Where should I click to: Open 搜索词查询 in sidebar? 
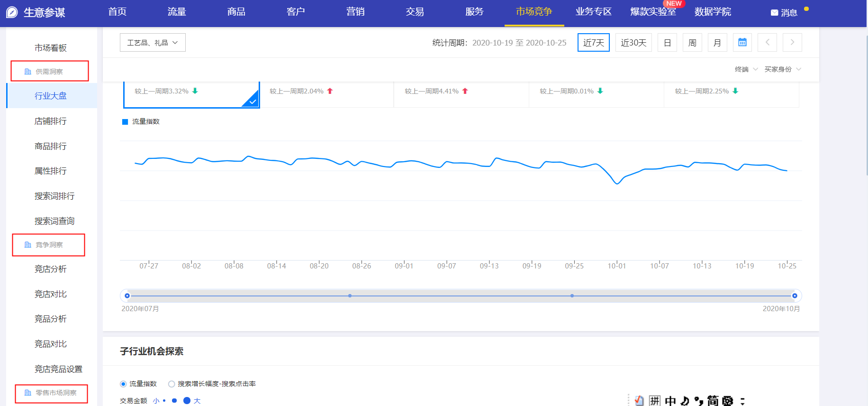54,221
